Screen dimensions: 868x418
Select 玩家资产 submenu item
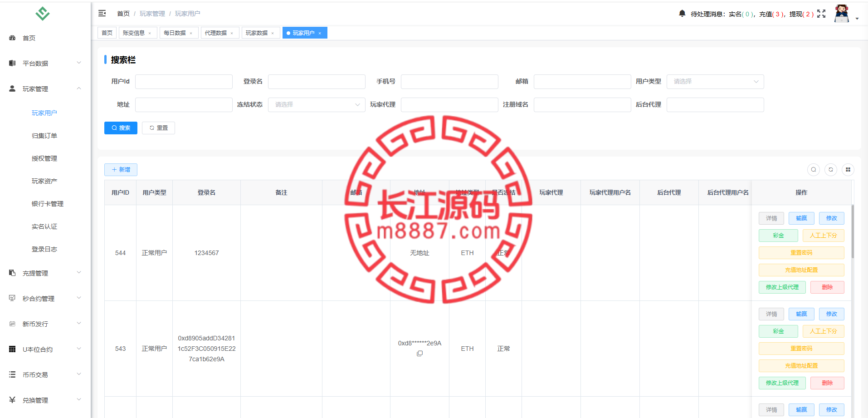tap(44, 181)
